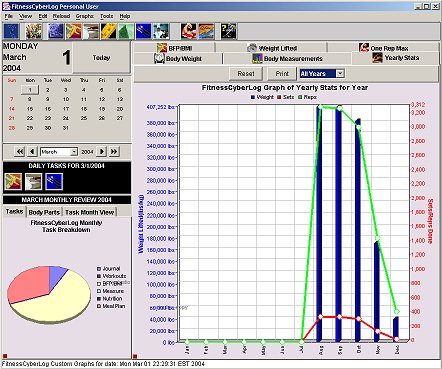
Task: Click the question mark help toolbar icon
Action: [x=229, y=31]
